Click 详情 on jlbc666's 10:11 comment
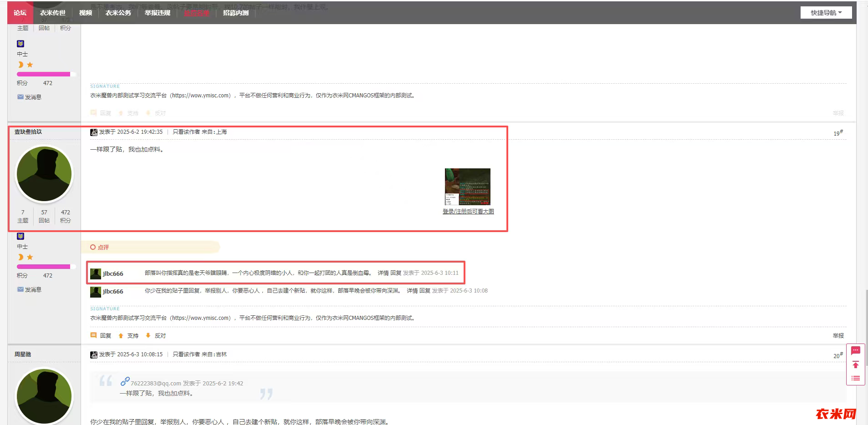 point(383,273)
